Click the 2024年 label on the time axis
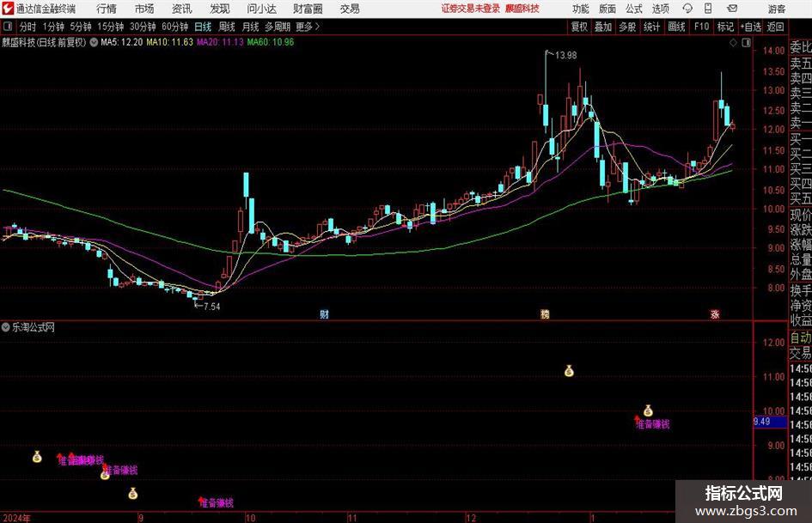812x523 pixels. pyautogui.click(x=16, y=518)
